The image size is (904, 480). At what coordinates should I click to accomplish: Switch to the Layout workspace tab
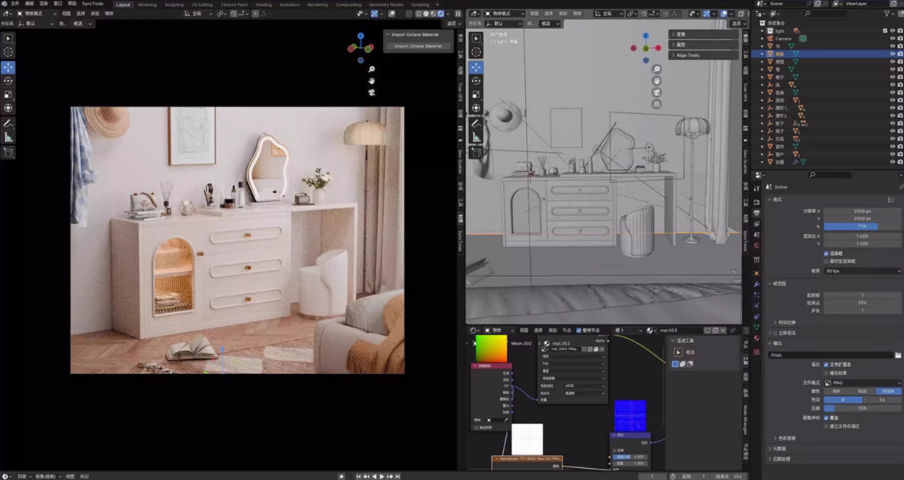(122, 4)
